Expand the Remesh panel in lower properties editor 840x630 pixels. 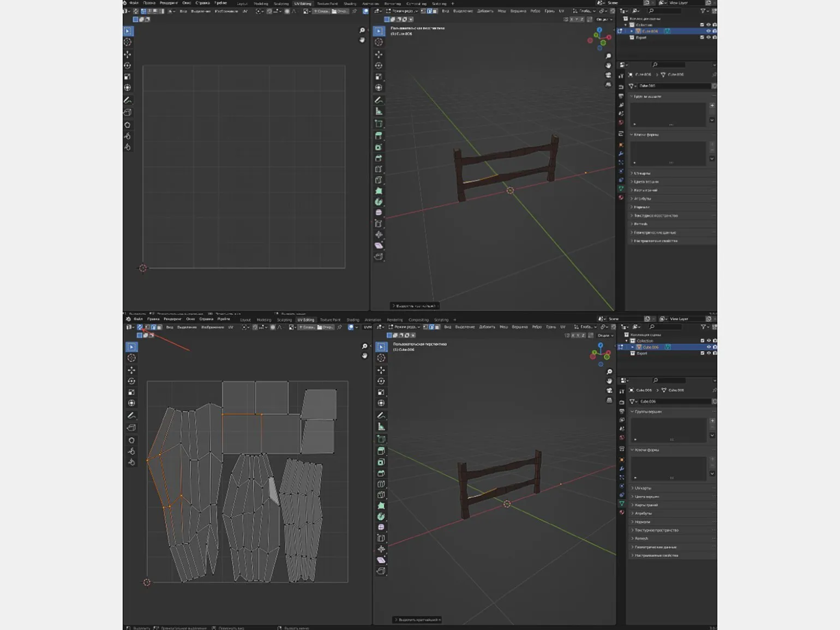(x=642, y=538)
